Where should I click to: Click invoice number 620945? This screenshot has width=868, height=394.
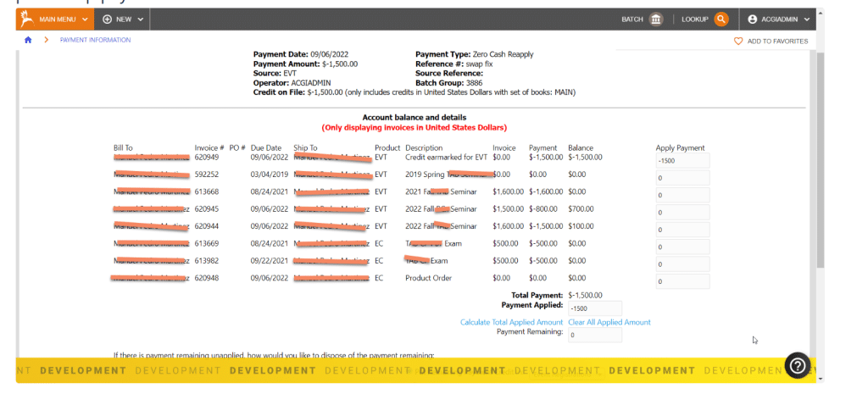coord(207,209)
